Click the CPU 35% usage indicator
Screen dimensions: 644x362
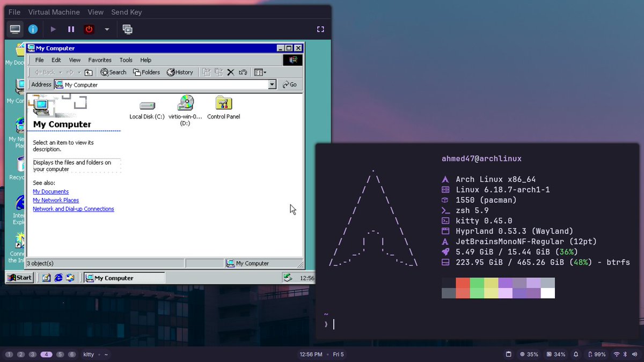coord(529,354)
